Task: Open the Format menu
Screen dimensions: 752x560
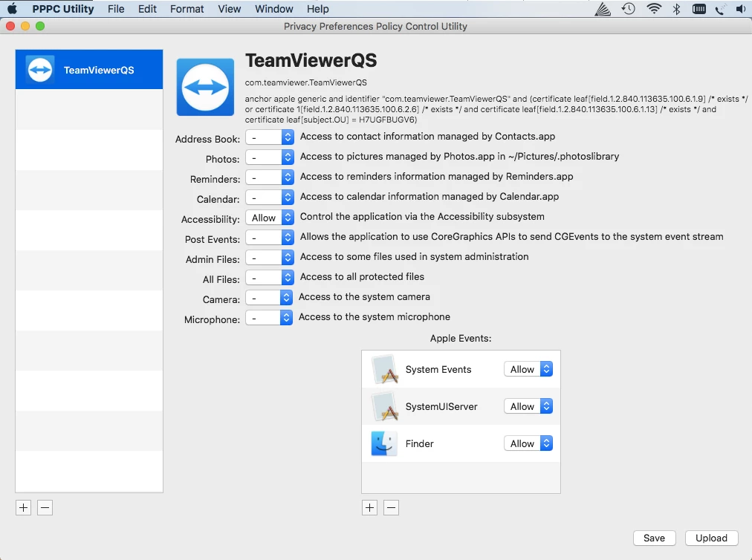Action: pyautogui.click(x=187, y=9)
